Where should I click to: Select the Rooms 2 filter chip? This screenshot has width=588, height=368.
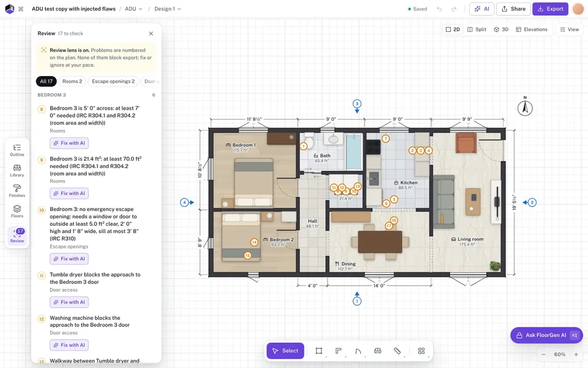click(72, 81)
